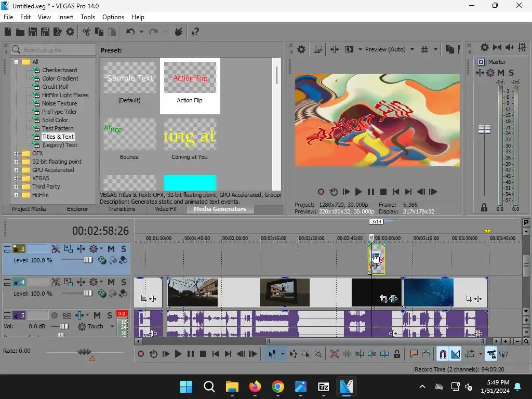Viewport: 532px width, 399px height.
Task: Open Google Chrome from the taskbar
Action: (278, 387)
